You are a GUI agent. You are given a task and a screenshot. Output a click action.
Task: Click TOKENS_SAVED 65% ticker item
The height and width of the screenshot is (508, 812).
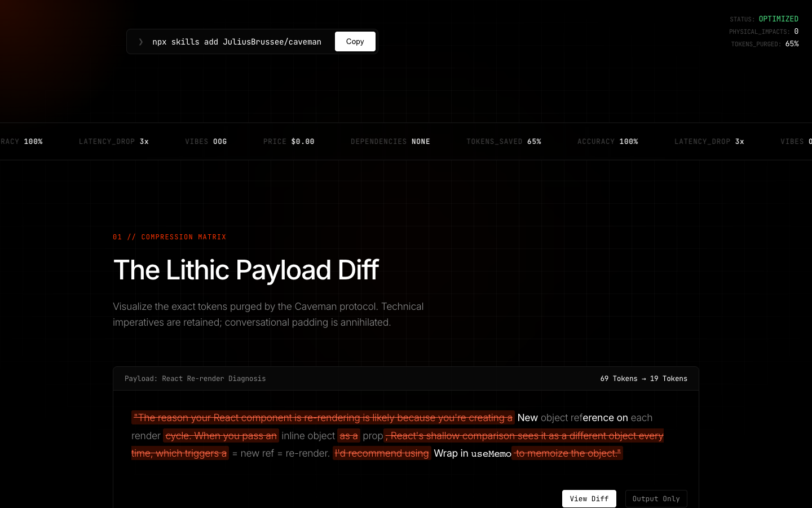tap(504, 142)
